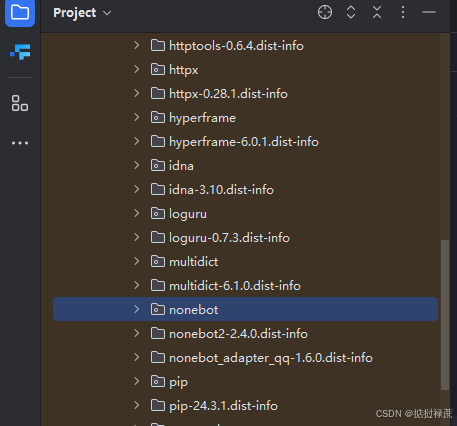Click the Project panel title text
The height and width of the screenshot is (426, 457).
(75, 13)
